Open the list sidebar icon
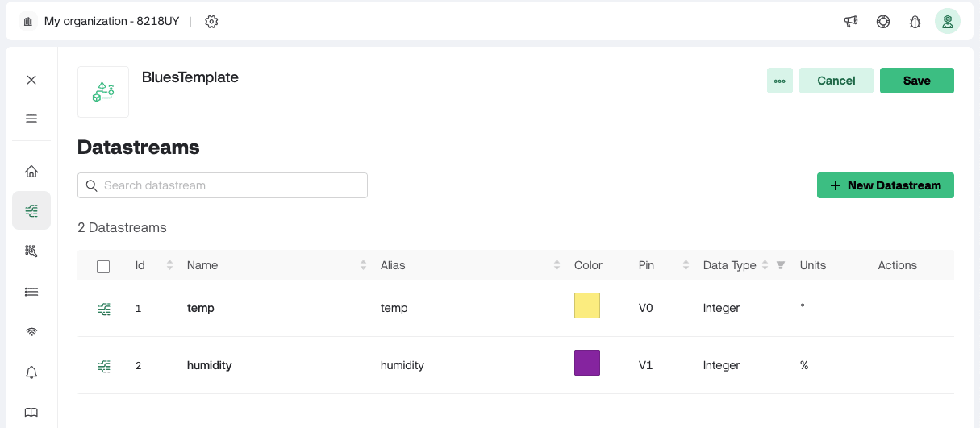The height and width of the screenshot is (428, 980). (31, 291)
